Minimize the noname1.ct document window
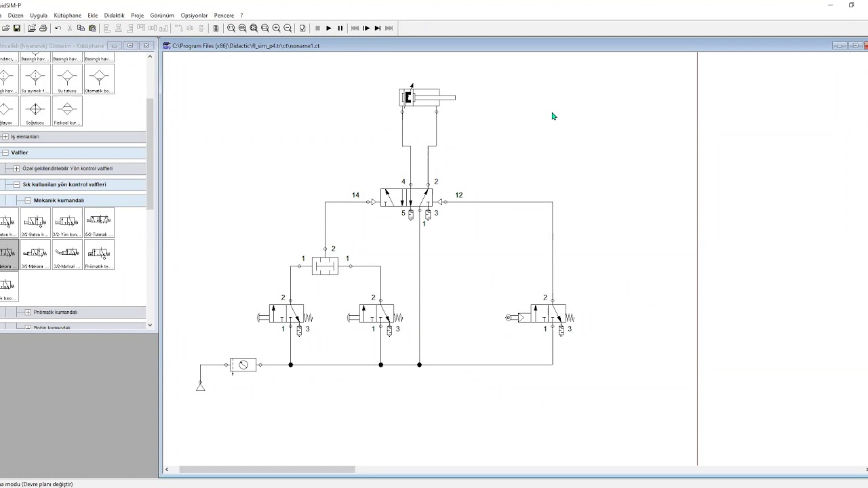The image size is (868, 488). (840, 45)
